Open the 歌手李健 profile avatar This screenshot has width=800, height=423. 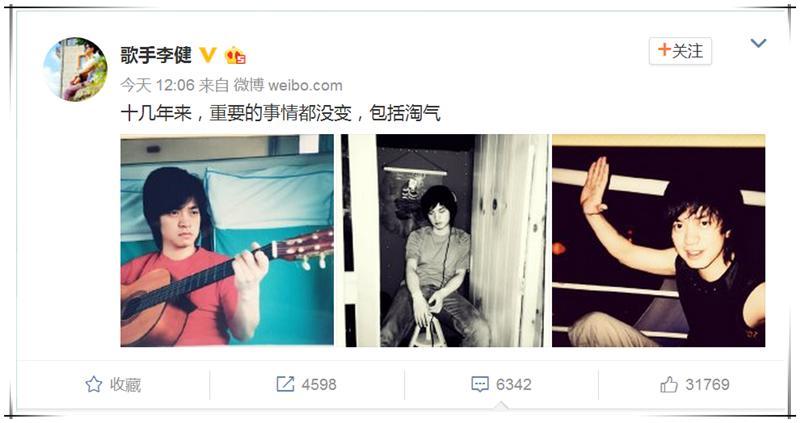tap(76, 69)
